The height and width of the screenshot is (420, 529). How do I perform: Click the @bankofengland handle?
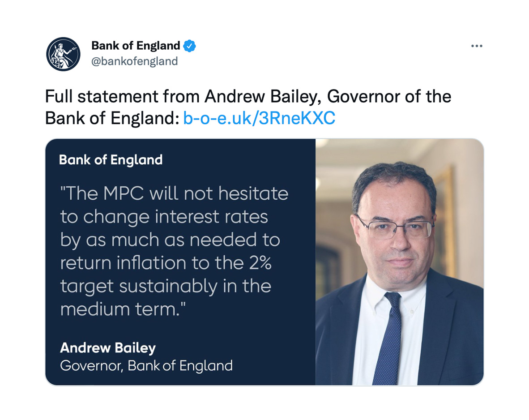(134, 61)
